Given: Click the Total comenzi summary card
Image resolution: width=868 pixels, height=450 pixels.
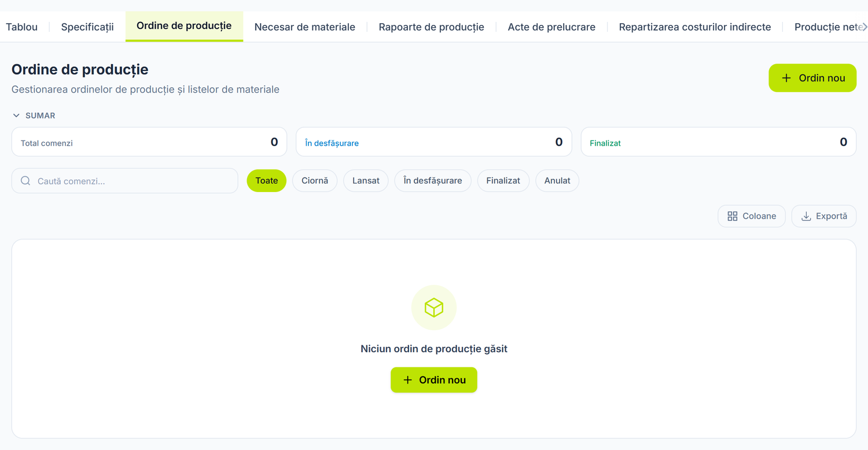Looking at the screenshot, I should point(149,142).
